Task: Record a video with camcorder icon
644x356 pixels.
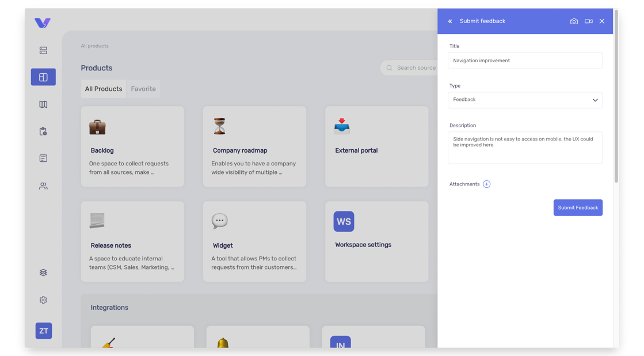Action: pyautogui.click(x=589, y=21)
